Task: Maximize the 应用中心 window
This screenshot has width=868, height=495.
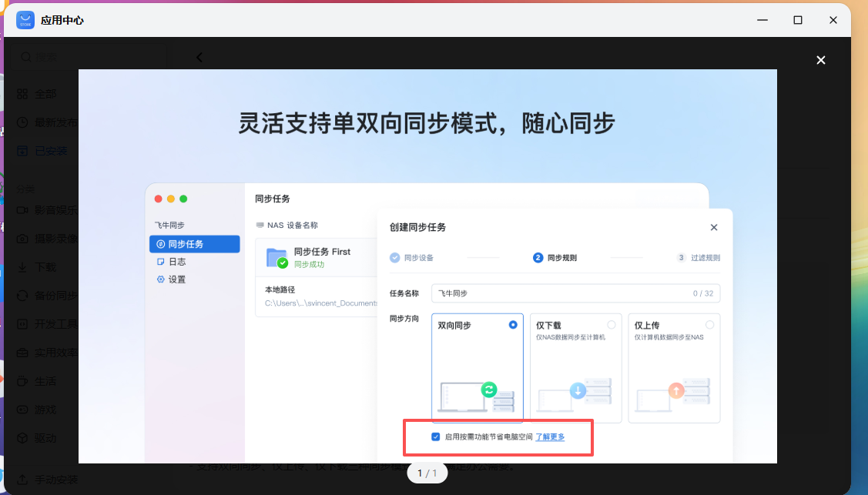Action: [798, 20]
